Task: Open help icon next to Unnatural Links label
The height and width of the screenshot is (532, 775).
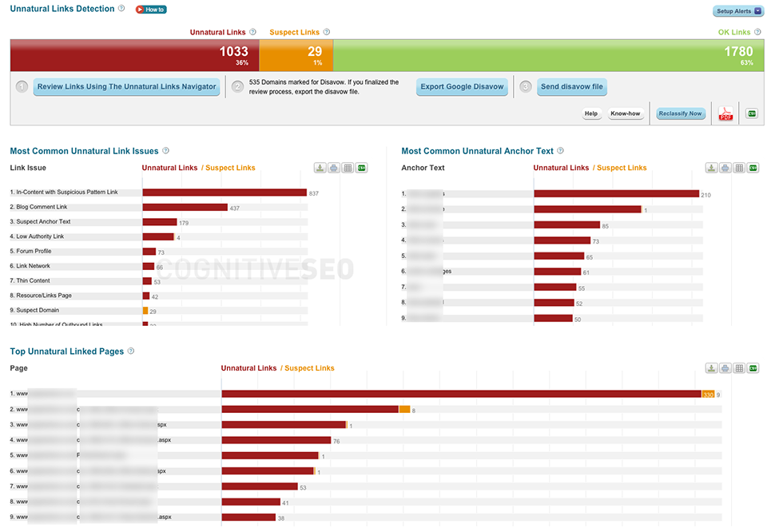Action: [x=253, y=32]
